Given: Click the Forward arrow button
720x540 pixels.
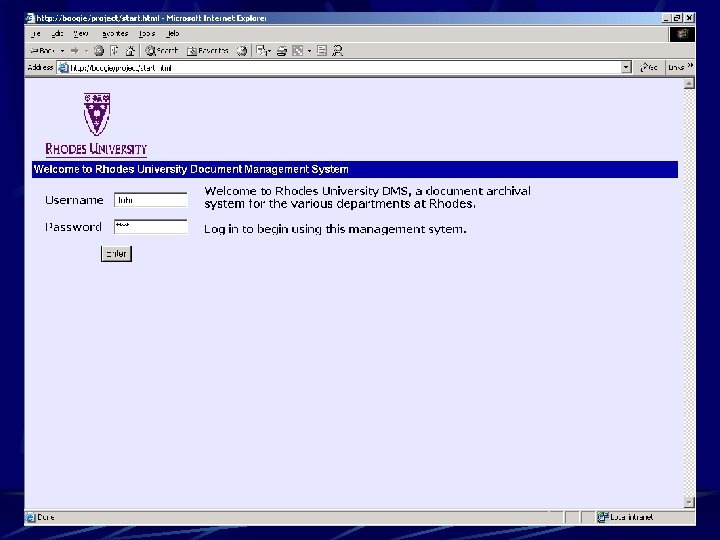Looking at the screenshot, I should 74,51.
